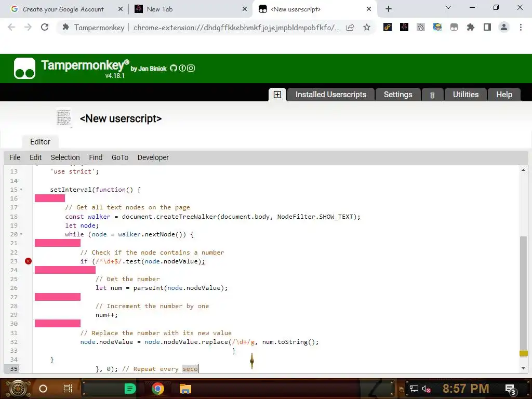Open the trash bin tab in Tampermonkey

[432, 95]
